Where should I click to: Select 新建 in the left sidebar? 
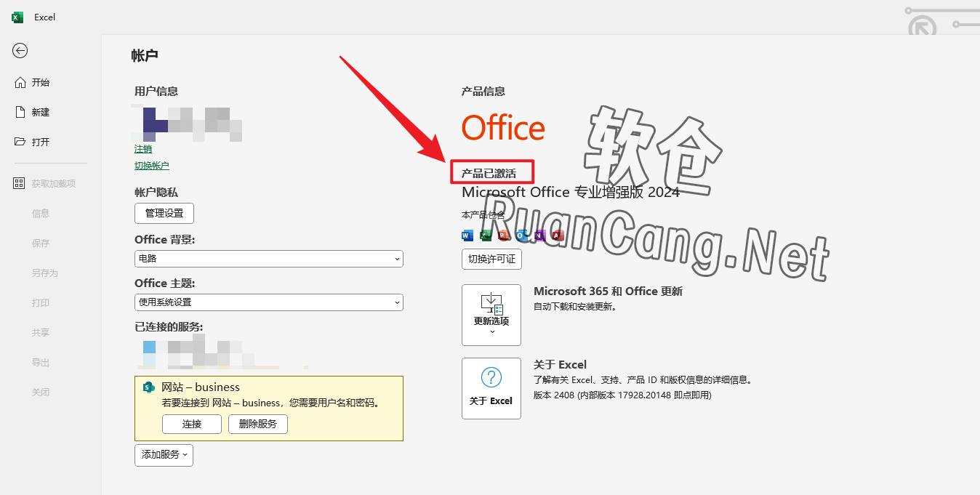[41, 113]
